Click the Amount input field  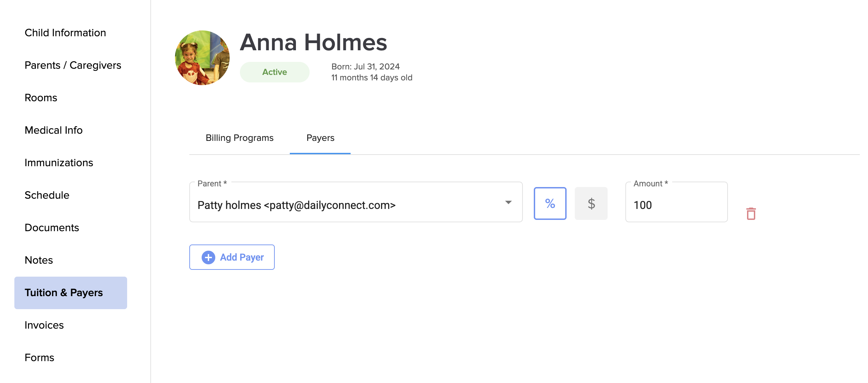pos(676,205)
